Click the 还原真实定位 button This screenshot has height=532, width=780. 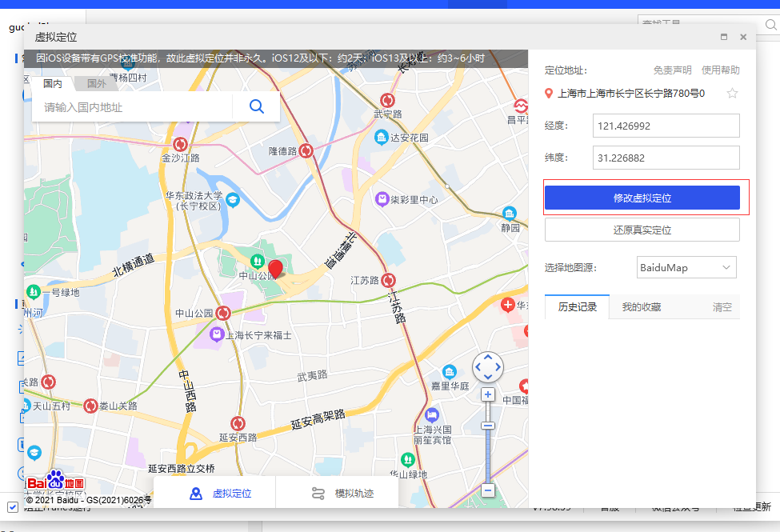[642, 230]
